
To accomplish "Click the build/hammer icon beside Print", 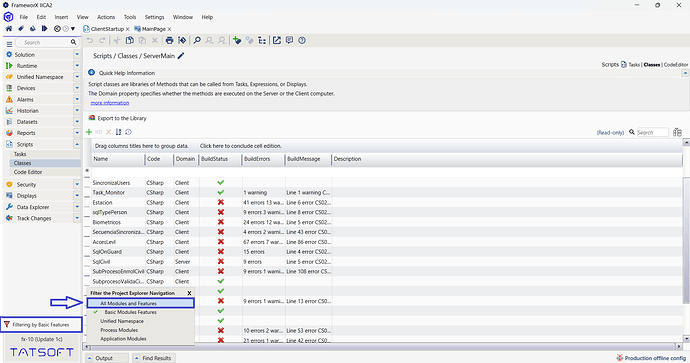I will [x=182, y=40].
